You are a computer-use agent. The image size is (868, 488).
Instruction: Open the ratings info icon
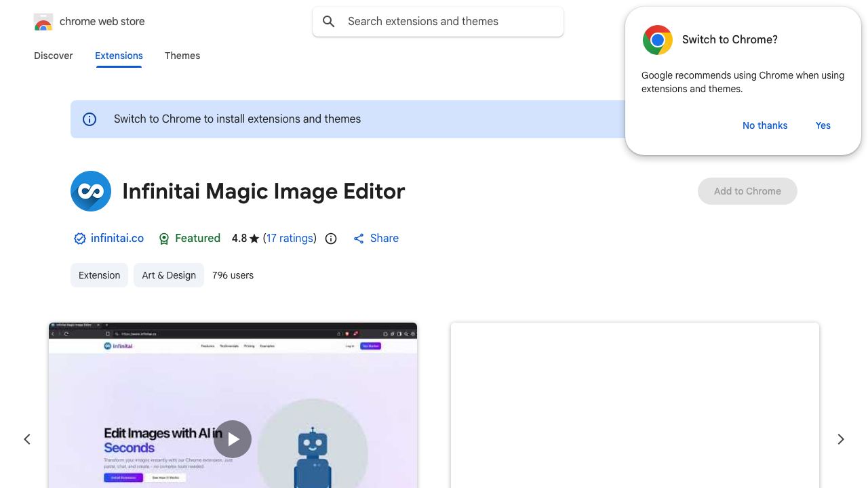[331, 239]
